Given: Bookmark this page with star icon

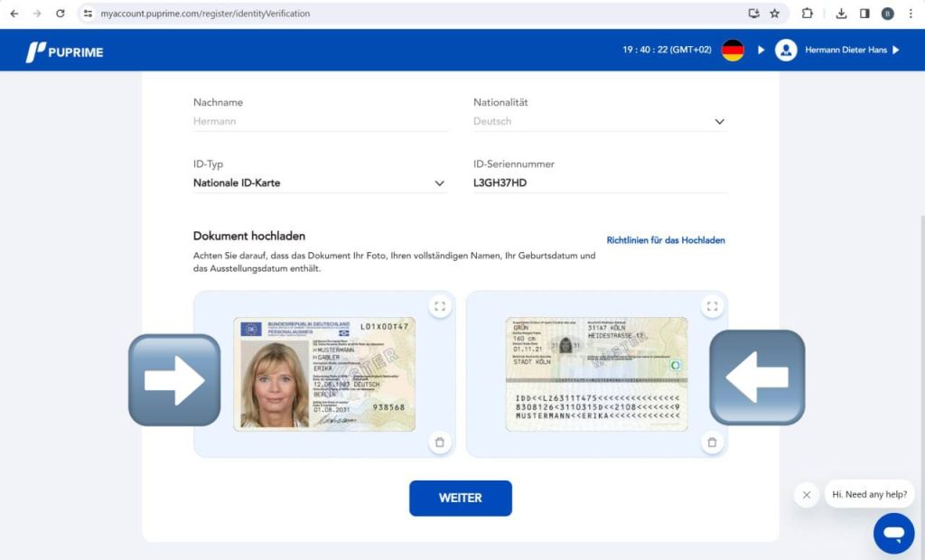Looking at the screenshot, I should click(774, 14).
